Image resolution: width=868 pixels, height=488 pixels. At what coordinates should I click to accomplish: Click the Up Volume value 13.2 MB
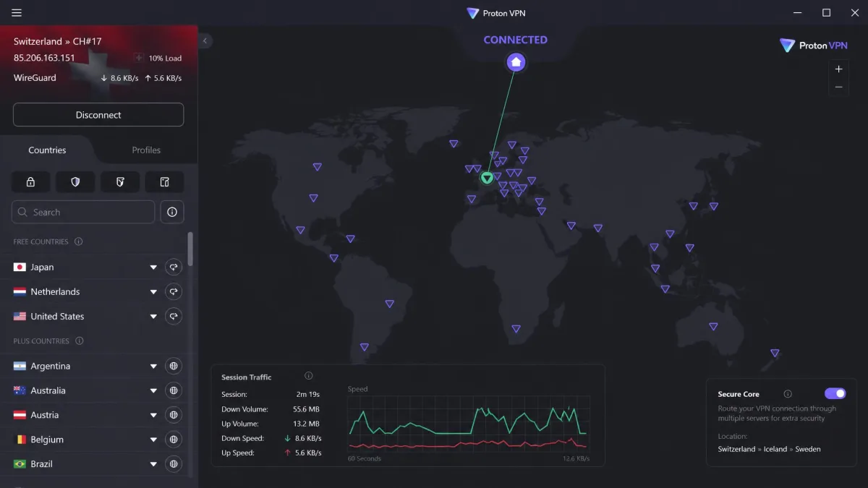[307, 424]
